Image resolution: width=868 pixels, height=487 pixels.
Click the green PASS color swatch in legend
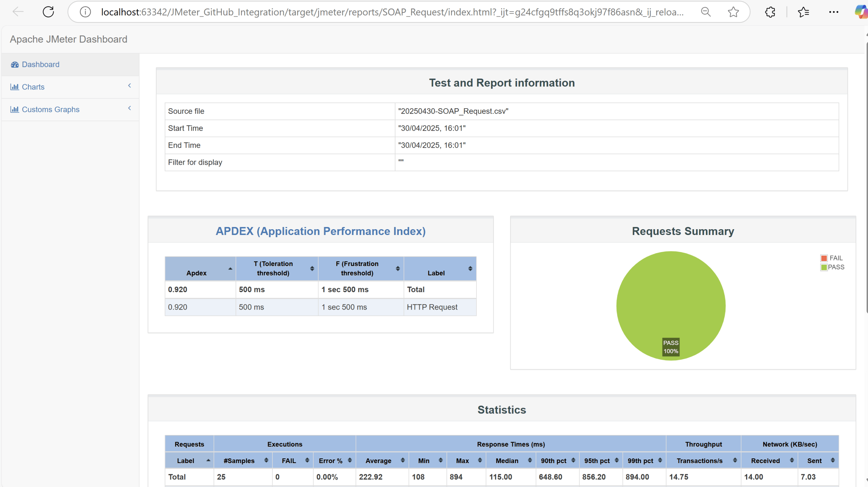(x=824, y=267)
